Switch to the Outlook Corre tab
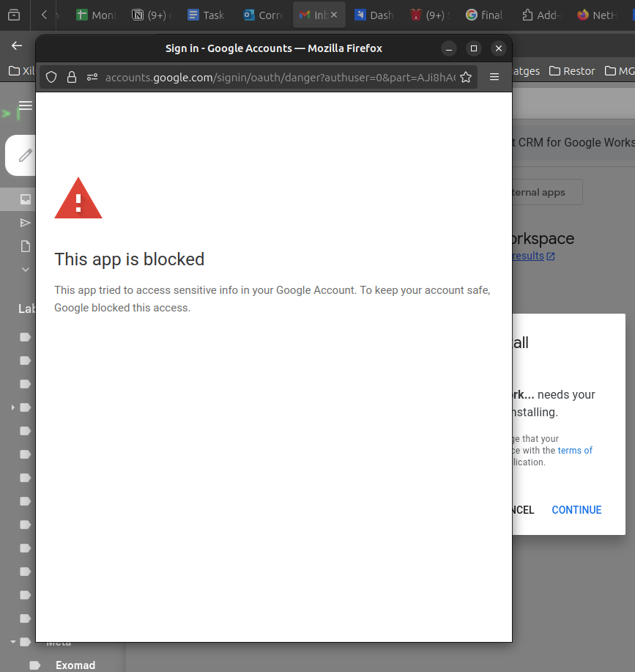The width and height of the screenshot is (635, 672). pyautogui.click(x=264, y=15)
